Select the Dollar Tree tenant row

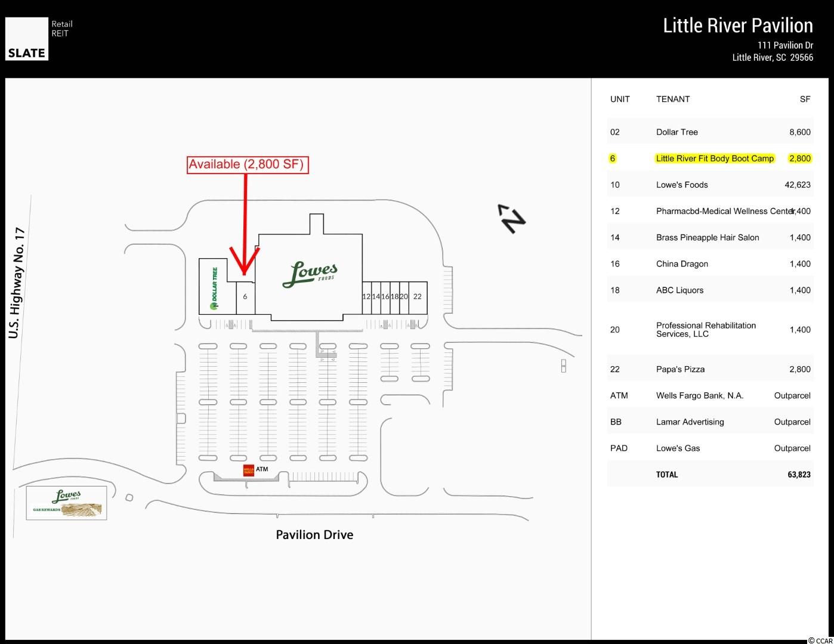click(710, 132)
